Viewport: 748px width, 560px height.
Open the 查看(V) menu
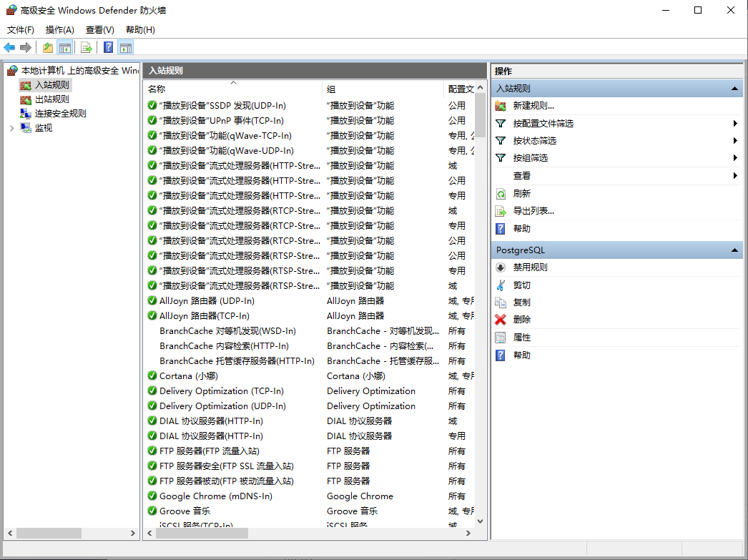tap(99, 30)
